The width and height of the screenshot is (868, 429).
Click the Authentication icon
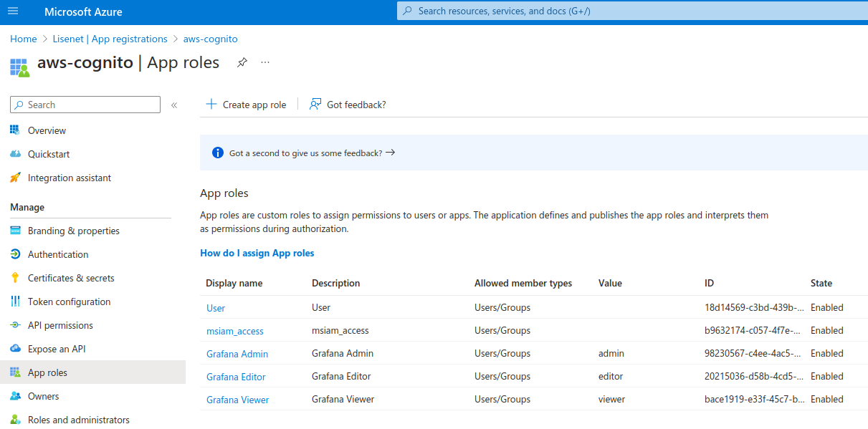pyautogui.click(x=15, y=254)
